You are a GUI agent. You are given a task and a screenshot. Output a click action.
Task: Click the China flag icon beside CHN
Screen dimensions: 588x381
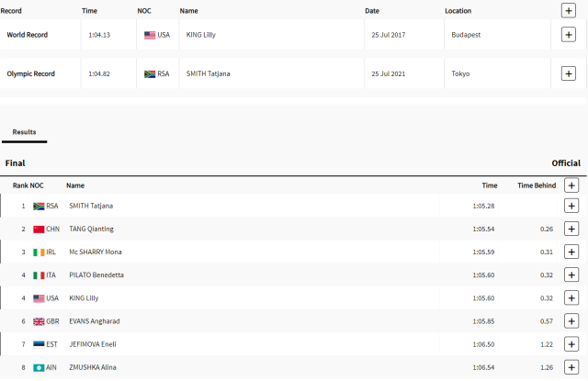point(39,229)
